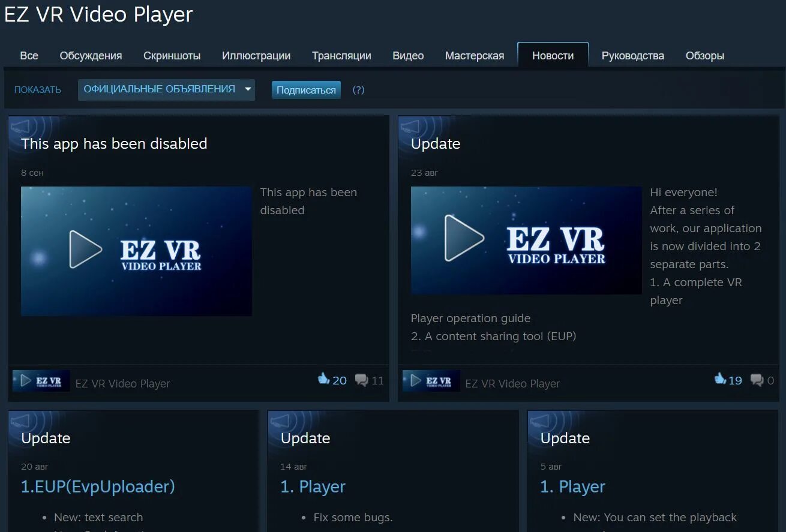Image resolution: width=786 pixels, height=532 pixels.
Task: Click the 'Player operation guide' text
Action: click(x=470, y=318)
